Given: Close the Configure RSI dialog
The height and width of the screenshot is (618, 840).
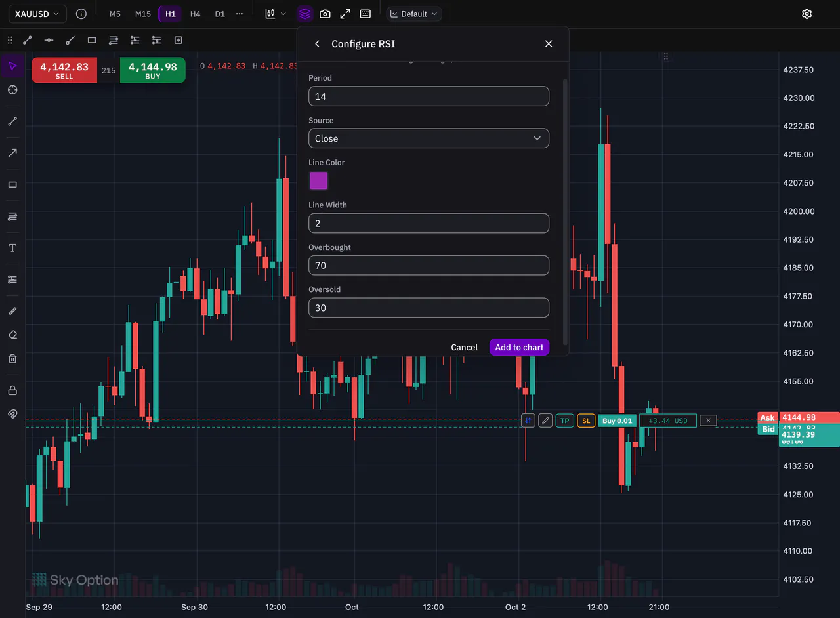Looking at the screenshot, I should tap(549, 44).
